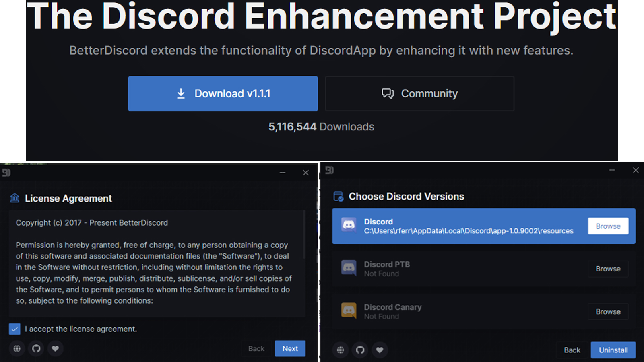Click 'Not Found' under Discord PTB

[382, 274]
